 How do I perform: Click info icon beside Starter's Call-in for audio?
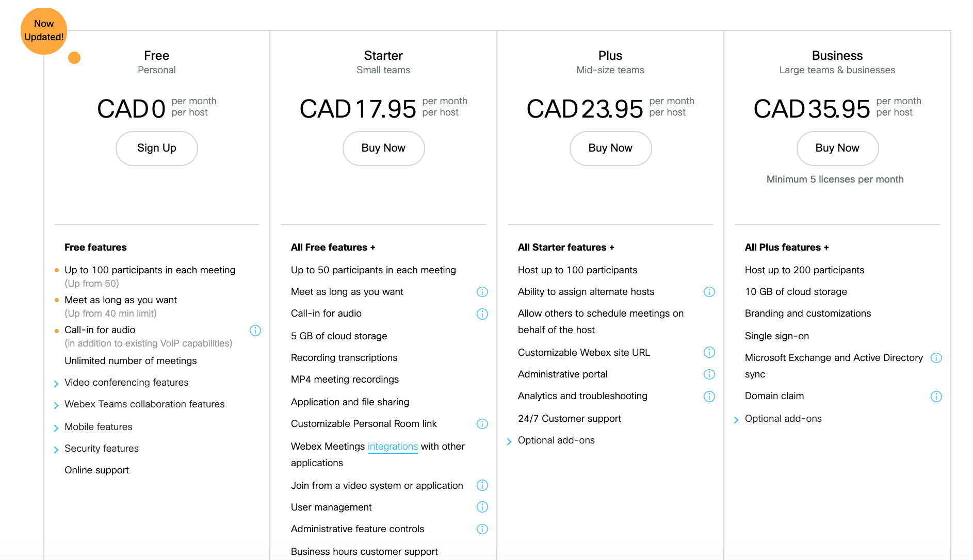point(482,314)
